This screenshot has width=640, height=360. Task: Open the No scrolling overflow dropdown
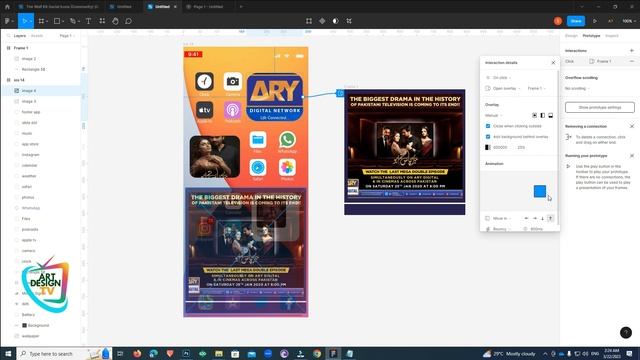[577, 88]
